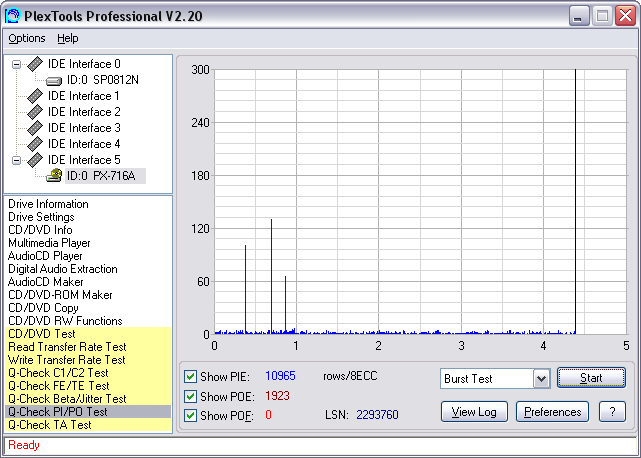Click the SP0812N hard drive icon

point(54,81)
